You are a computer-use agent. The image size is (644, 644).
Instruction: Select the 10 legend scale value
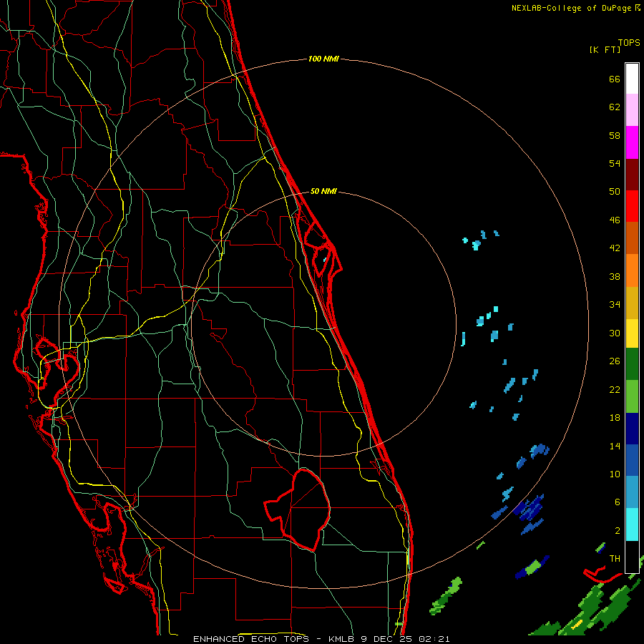(615, 474)
